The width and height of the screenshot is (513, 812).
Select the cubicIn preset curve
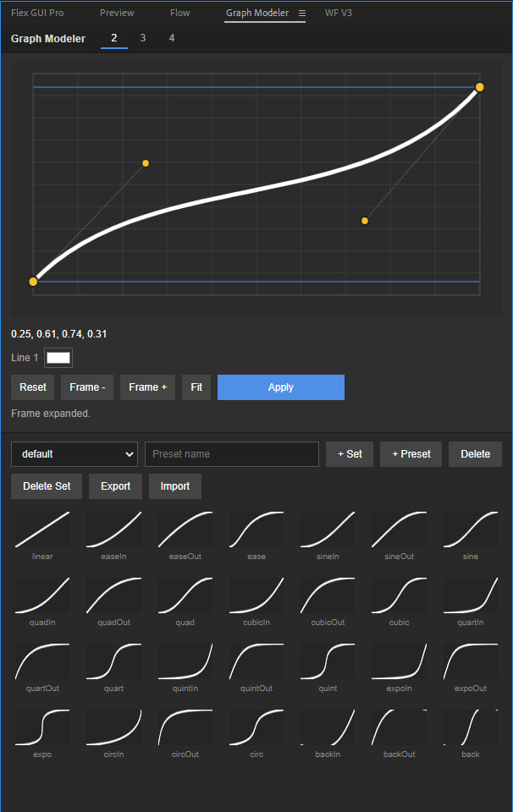click(x=256, y=595)
